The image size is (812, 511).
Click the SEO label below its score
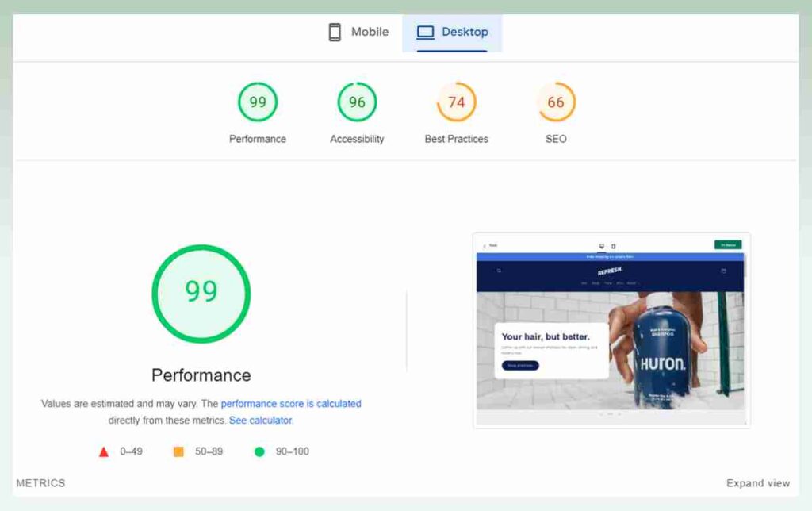(x=555, y=138)
